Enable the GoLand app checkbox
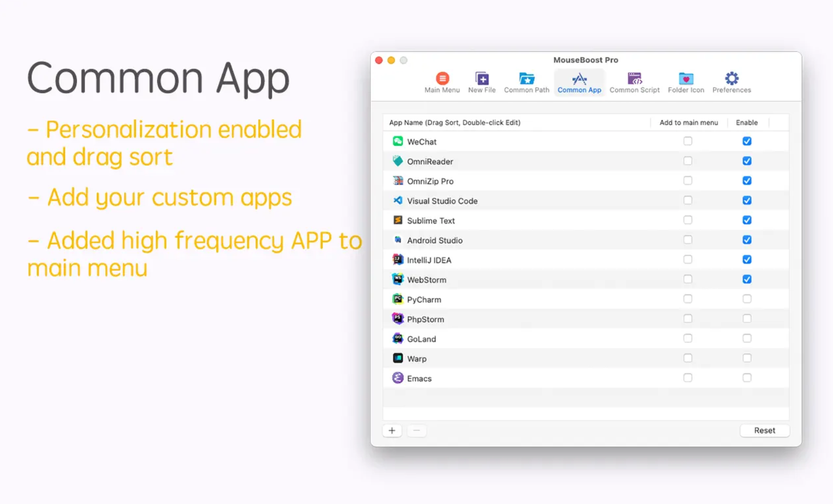 (x=747, y=338)
